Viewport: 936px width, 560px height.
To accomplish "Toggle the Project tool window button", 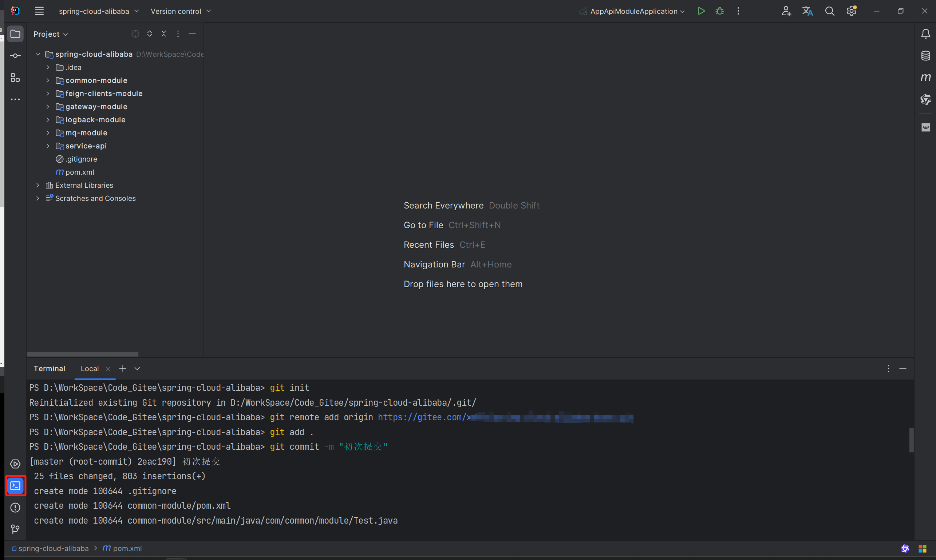I will tap(15, 34).
